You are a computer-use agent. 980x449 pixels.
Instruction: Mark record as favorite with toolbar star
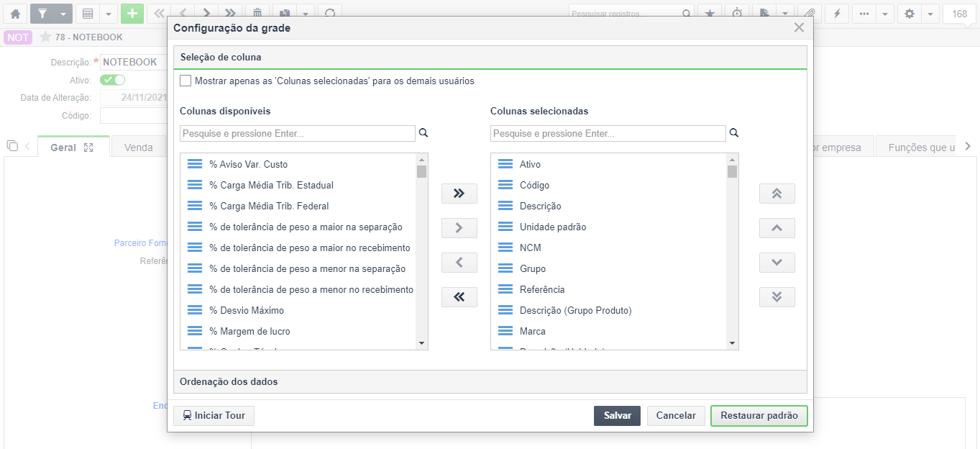point(710,14)
